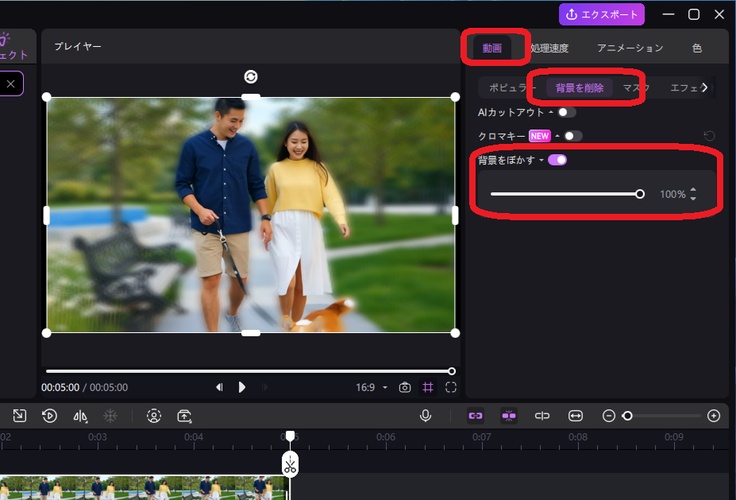Click the timeline zoom slider handle
Image resolution: width=736 pixels, height=500 pixels.
point(627,415)
